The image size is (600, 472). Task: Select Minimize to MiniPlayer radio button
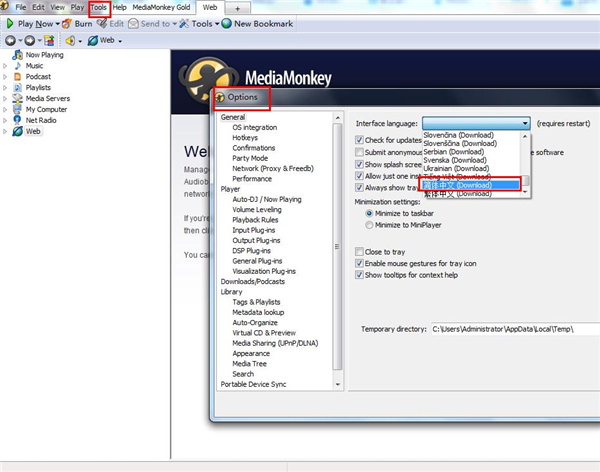(369, 225)
